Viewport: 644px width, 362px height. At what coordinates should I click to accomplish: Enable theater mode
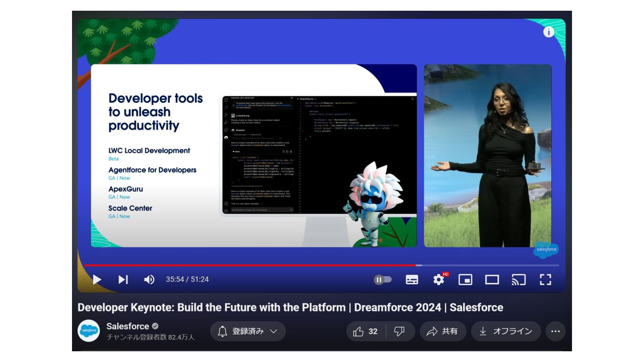(x=492, y=280)
